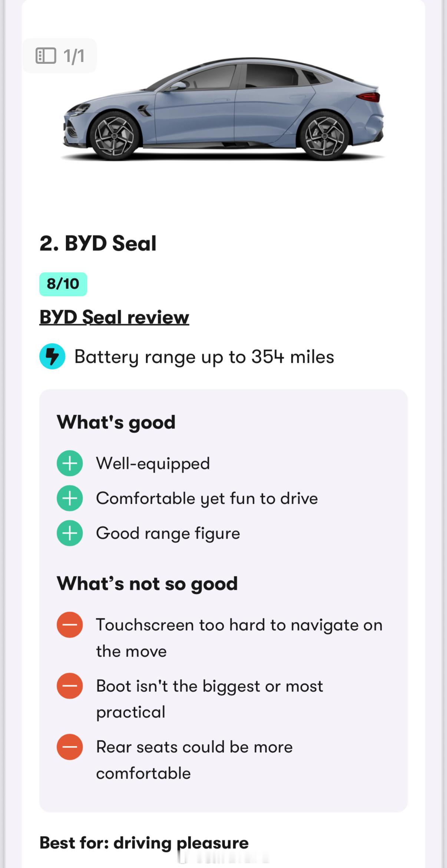The image size is (447, 868).
Task: Click the Touchscreen too hard to navigate text
Action: [x=239, y=638]
